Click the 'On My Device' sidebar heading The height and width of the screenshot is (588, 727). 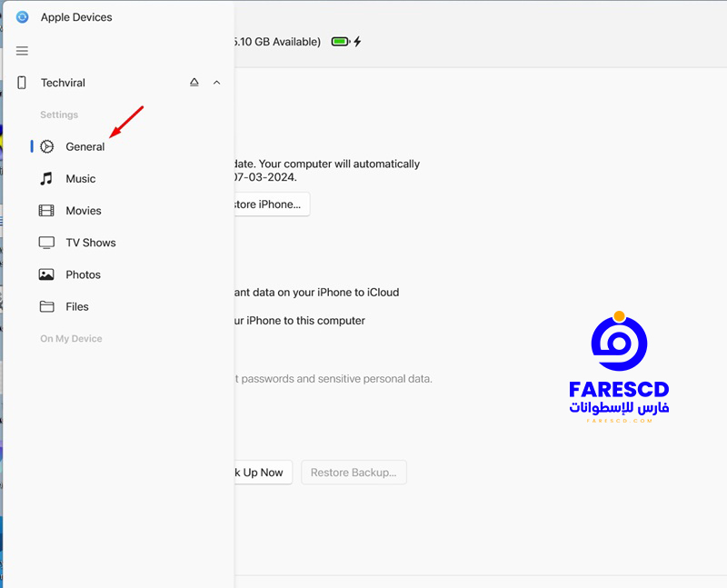(71, 338)
